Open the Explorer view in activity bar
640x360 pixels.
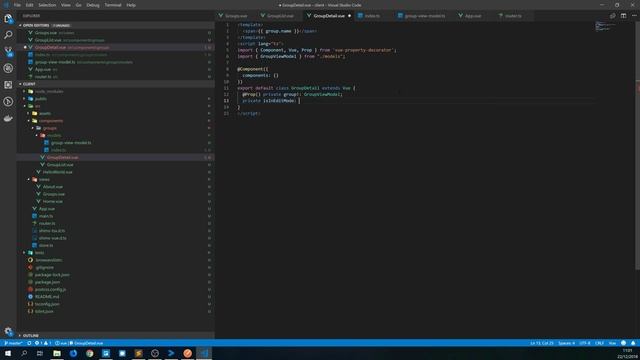[8, 18]
